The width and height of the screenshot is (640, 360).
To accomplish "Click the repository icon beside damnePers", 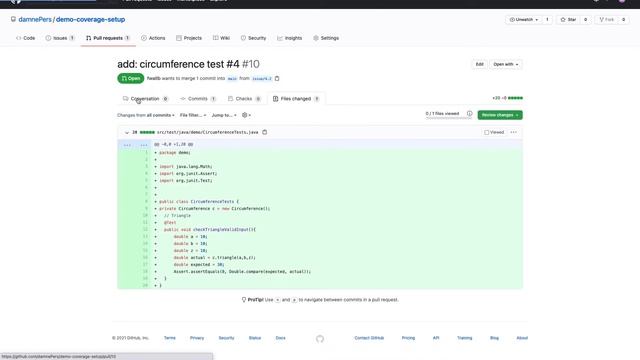I will pyautogui.click(x=13, y=19).
